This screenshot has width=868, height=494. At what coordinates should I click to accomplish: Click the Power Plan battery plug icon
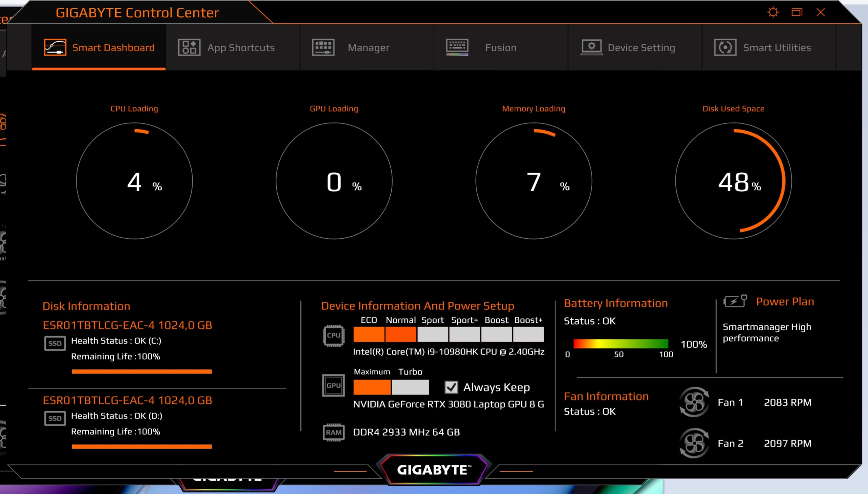[735, 301]
